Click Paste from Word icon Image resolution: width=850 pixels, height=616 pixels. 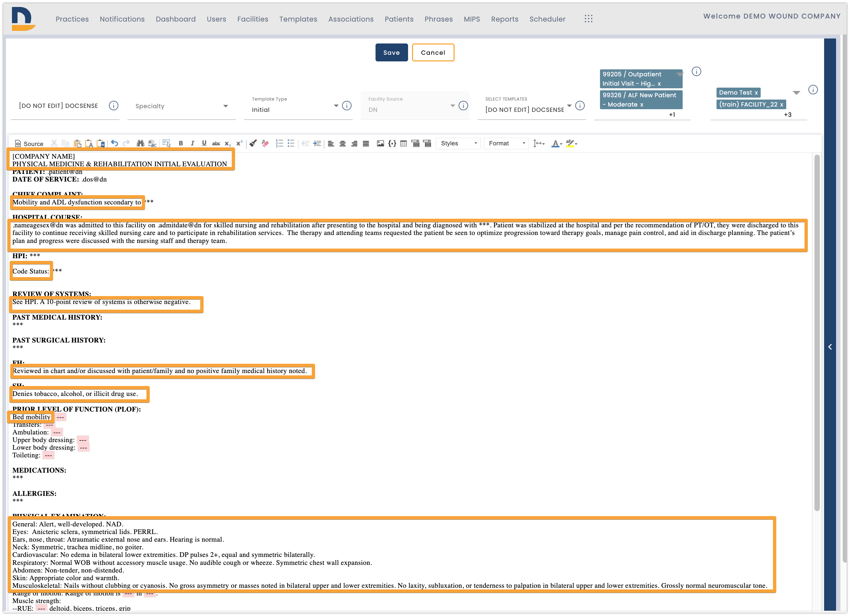click(x=101, y=143)
